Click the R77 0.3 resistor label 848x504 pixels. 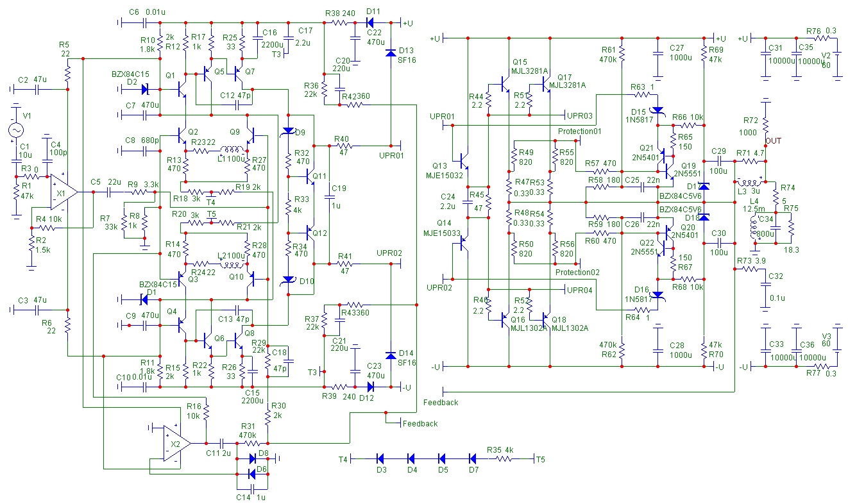822,373
